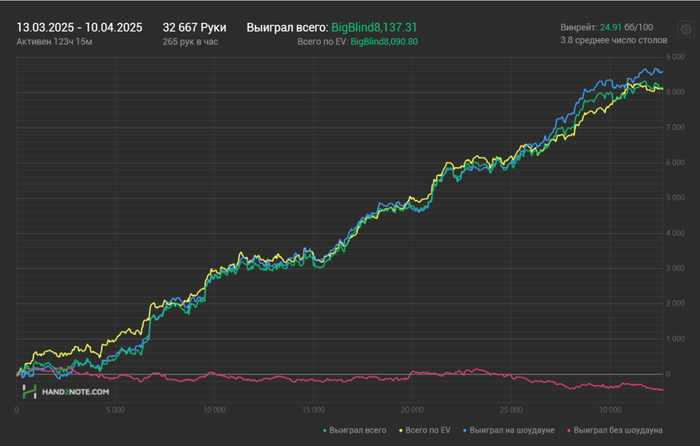
Task: Click the 'Активен 123ч 15м' text
Action: (54, 42)
